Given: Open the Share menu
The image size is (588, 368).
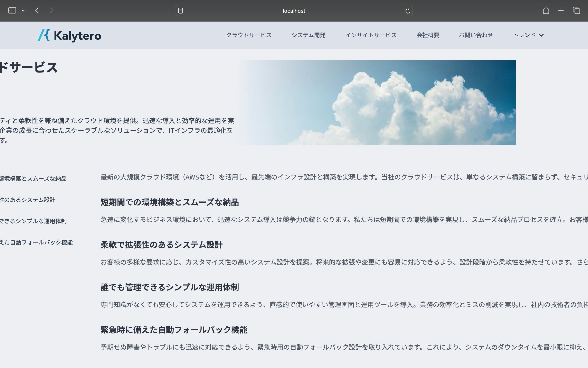Looking at the screenshot, I should point(546,10).
